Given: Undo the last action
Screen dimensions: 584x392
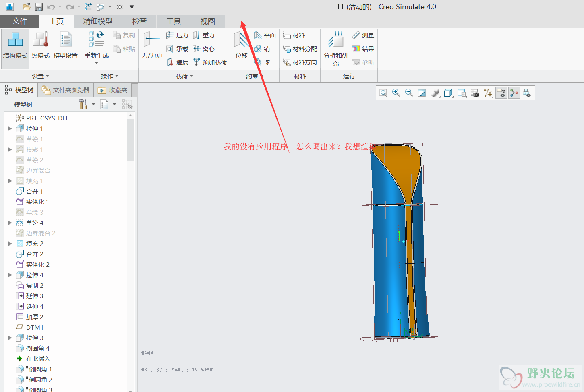Looking at the screenshot, I should [x=51, y=7].
